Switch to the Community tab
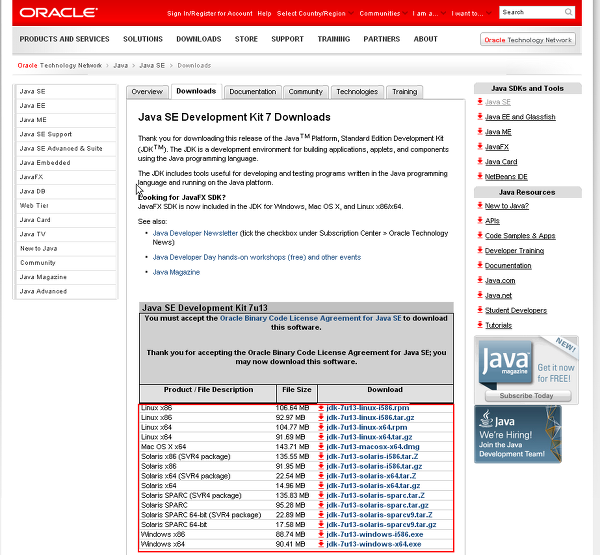 coord(306,92)
